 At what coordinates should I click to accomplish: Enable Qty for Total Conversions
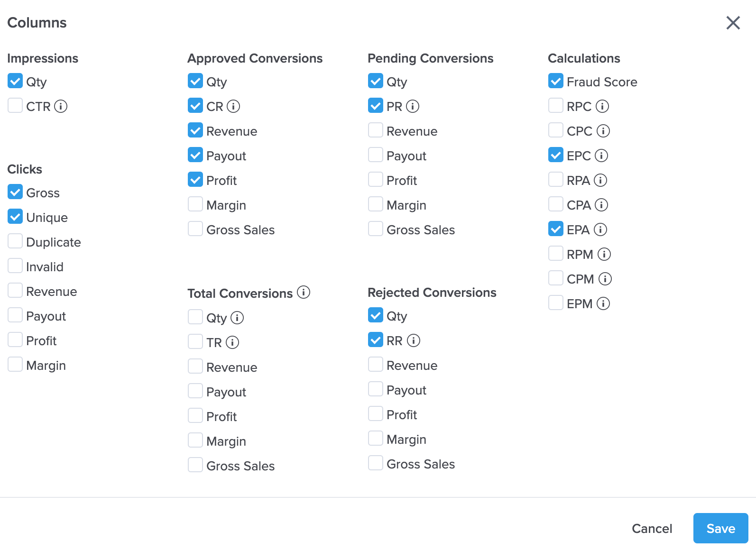coord(195,317)
